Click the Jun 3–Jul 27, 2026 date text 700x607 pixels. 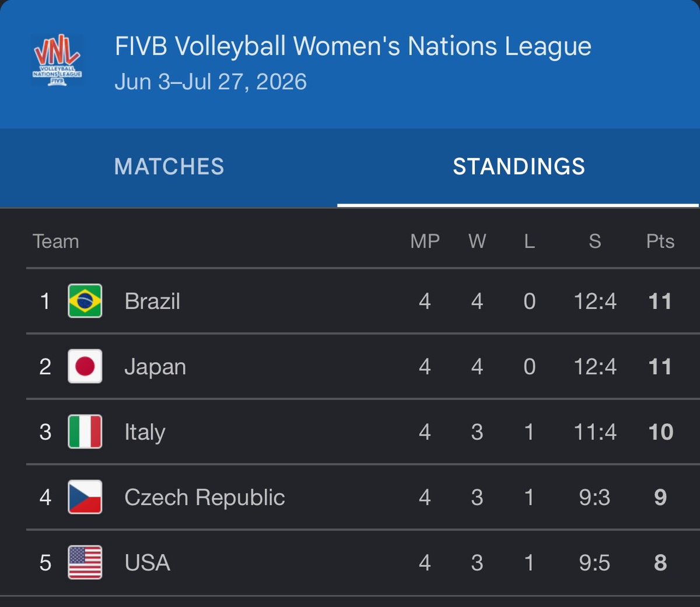pos(211,82)
